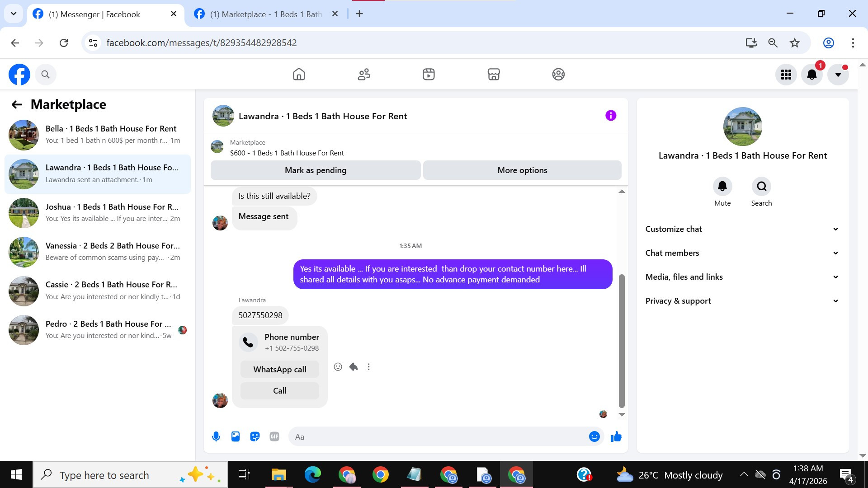Open the Groups icon in top navigation
868x488 pixels.
coord(558,74)
